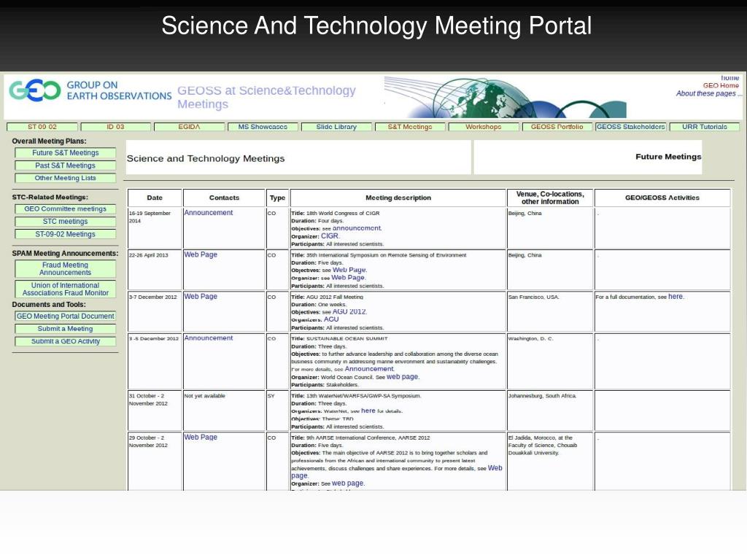This screenshot has height=560, width=747.
Task: Open World Ocean Council web page link
Action: pos(403,376)
